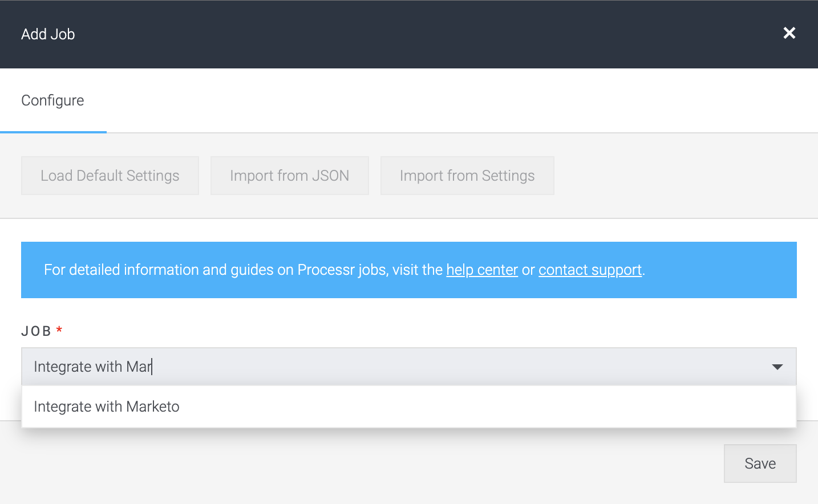Click the JOB field label

click(38, 330)
